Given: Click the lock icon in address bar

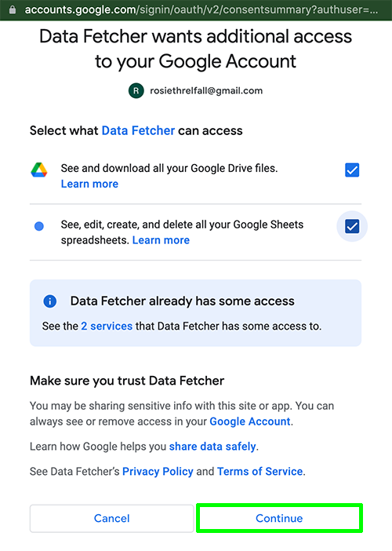Looking at the screenshot, I should point(13,9).
